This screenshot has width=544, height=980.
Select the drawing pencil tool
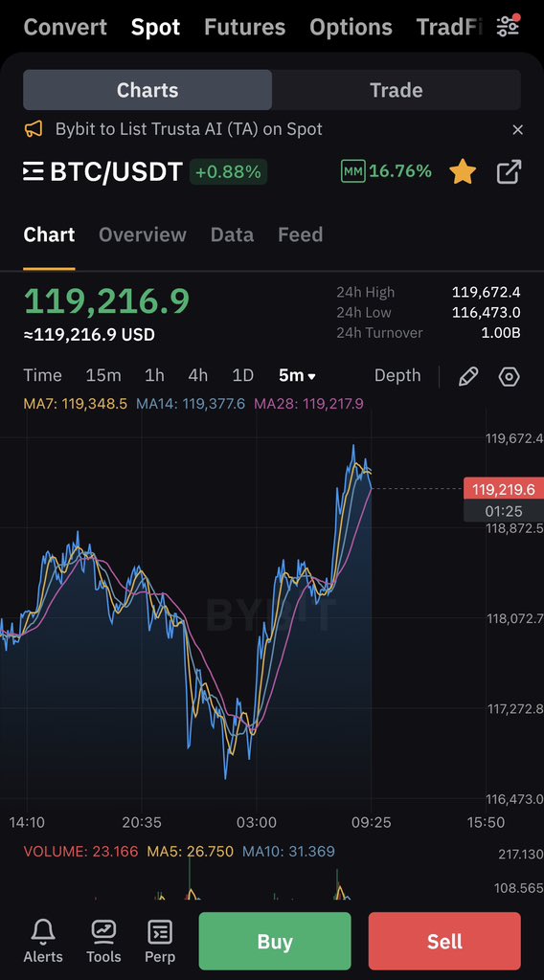pos(468,375)
